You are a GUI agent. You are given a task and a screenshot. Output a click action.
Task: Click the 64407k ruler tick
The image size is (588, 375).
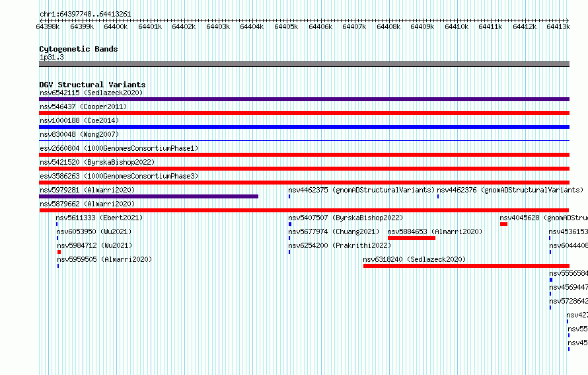[354, 26]
